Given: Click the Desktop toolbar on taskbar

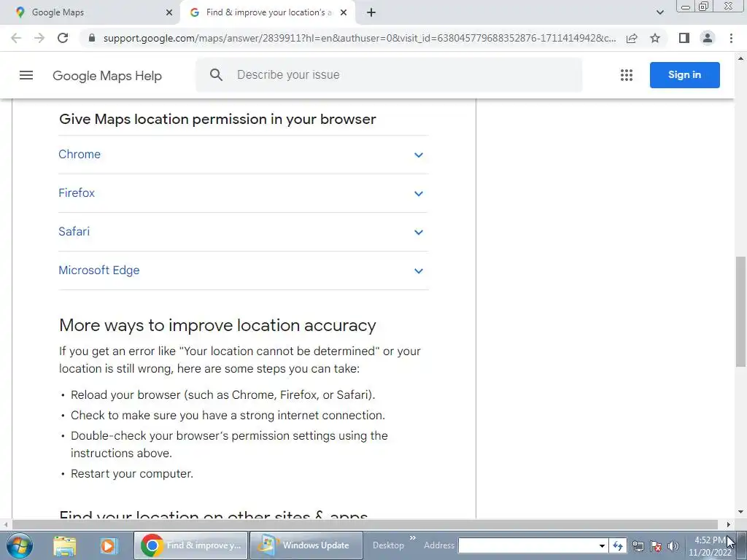Looking at the screenshot, I should point(388,545).
